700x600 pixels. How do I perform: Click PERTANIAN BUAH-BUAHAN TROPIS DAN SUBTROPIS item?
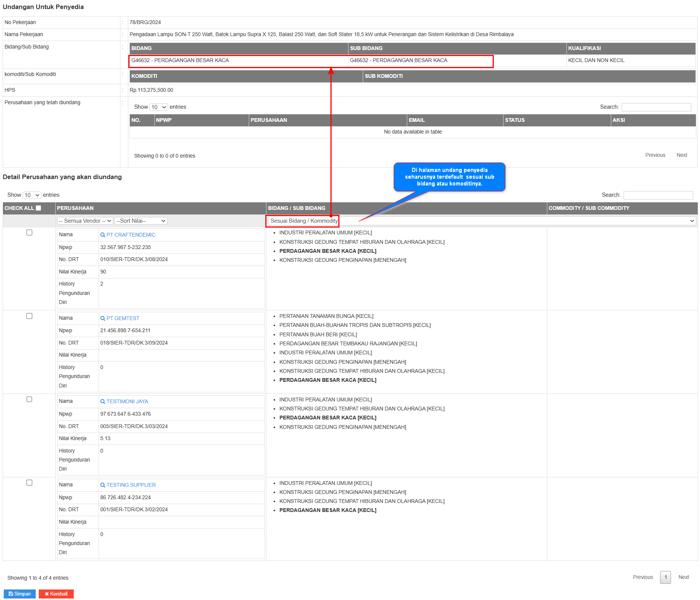355,325
